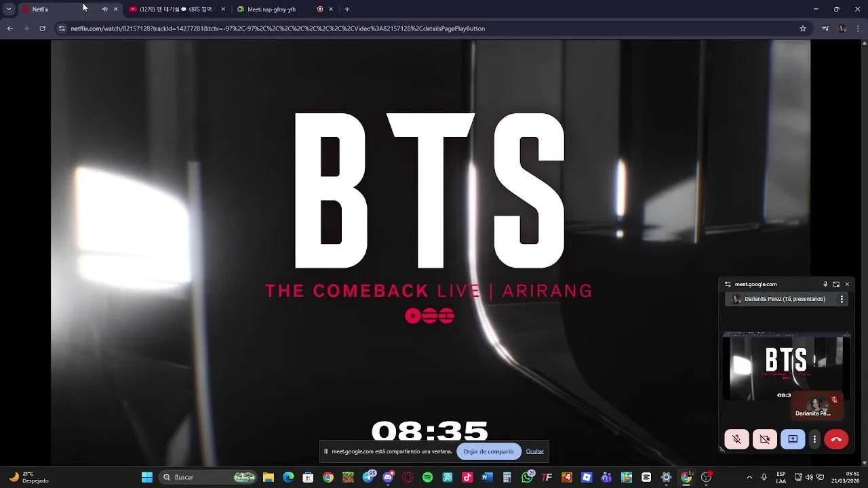Screen dimensions: 868x488
Task: Open Microsoft Edge from taskbar
Action: [x=288, y=477]
